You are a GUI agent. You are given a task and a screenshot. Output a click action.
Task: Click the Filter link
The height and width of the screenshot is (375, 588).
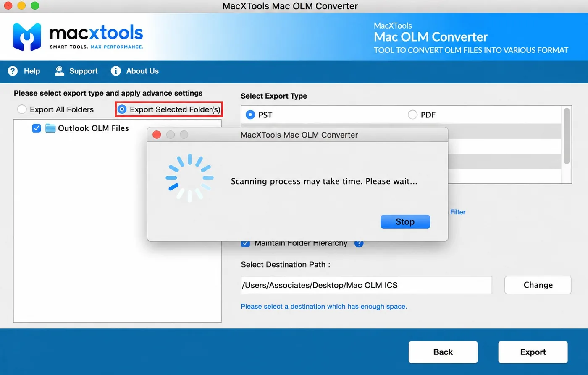[458, 212]
